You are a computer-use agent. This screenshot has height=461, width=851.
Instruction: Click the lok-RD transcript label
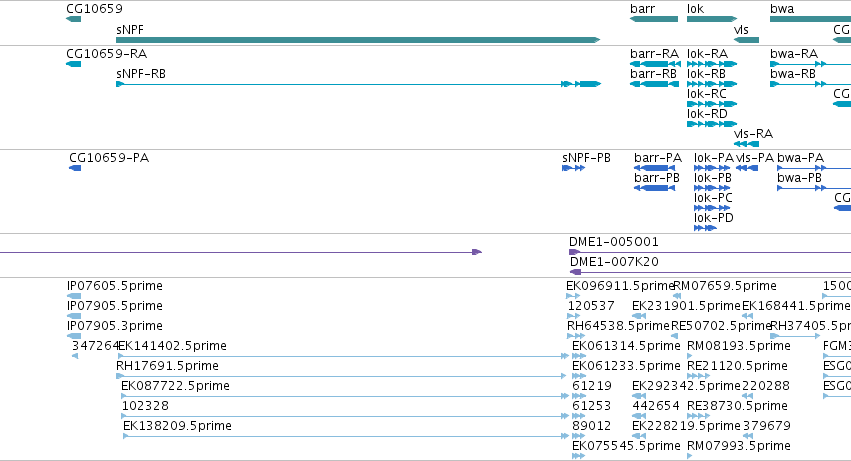click(707, 114)
